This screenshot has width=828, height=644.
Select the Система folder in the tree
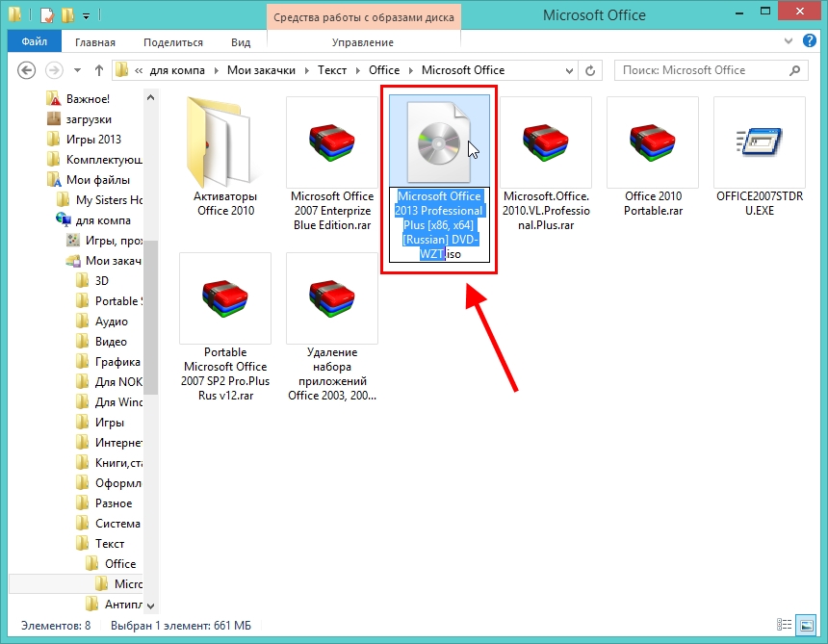tap(108, 523)
